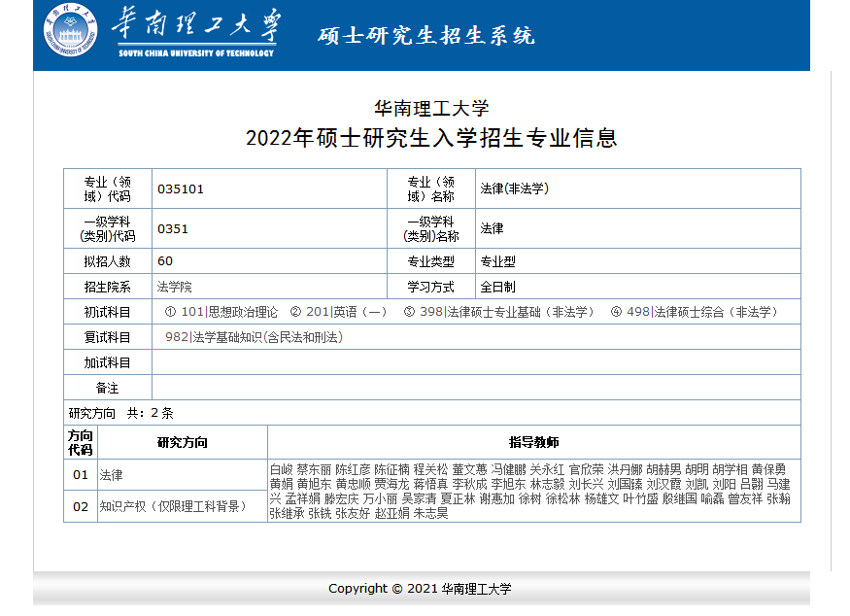
Task: Click the planned enrollment number 60
Action: coord(165,261)
